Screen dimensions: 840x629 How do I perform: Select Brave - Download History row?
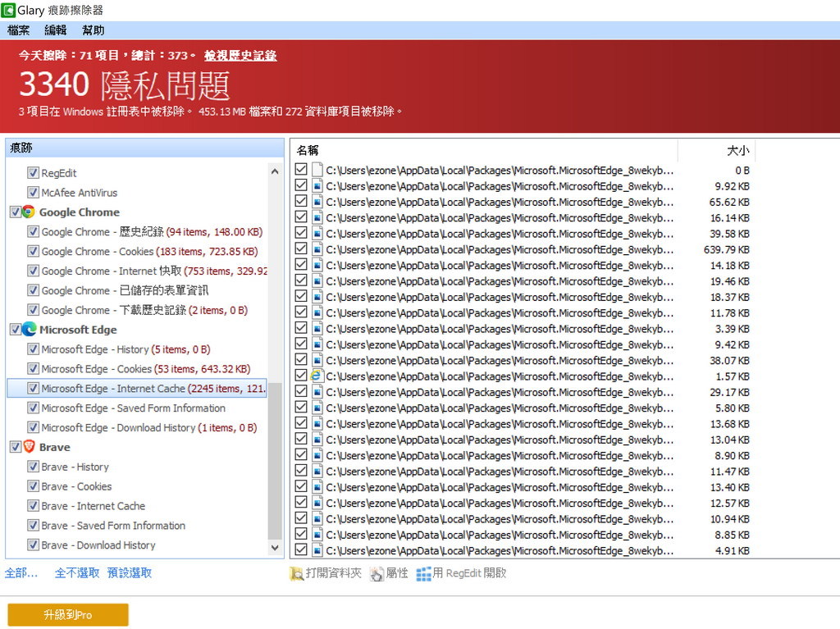point(98,545)
